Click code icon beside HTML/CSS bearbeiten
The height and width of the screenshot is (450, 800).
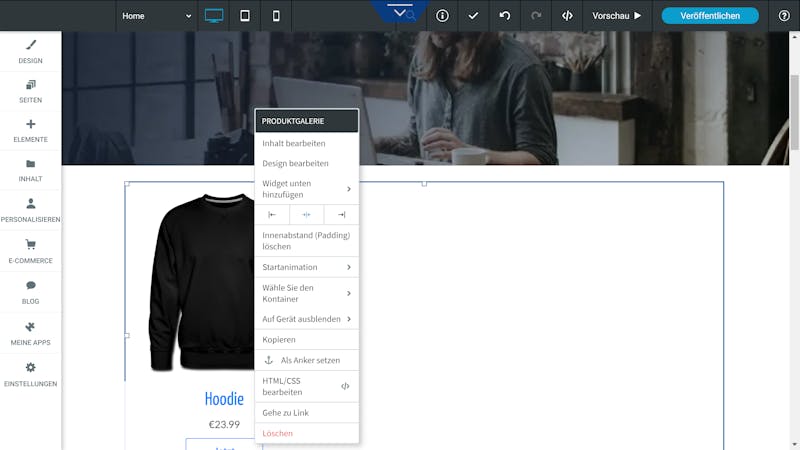[345, 386]
